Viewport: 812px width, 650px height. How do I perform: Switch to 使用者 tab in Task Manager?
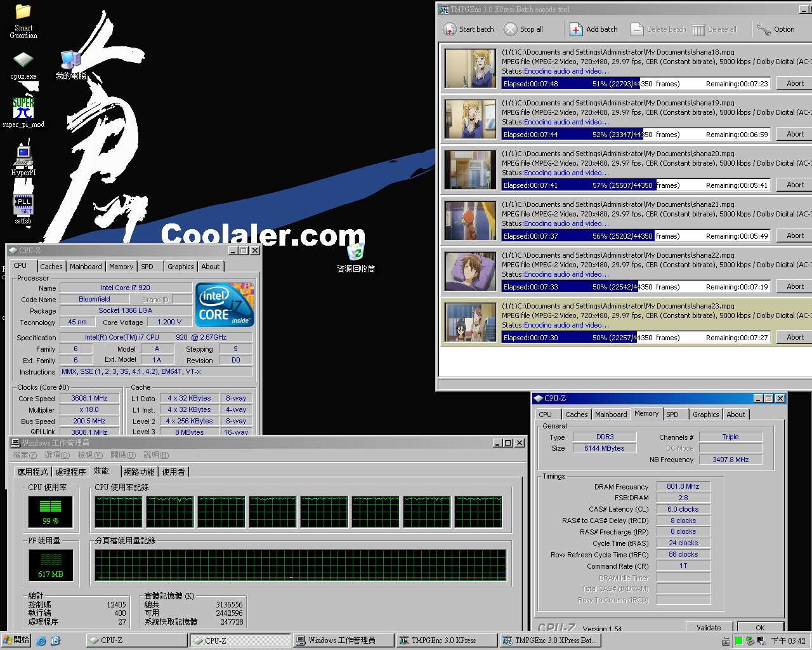pyautogui.click(x=173, y=472)
